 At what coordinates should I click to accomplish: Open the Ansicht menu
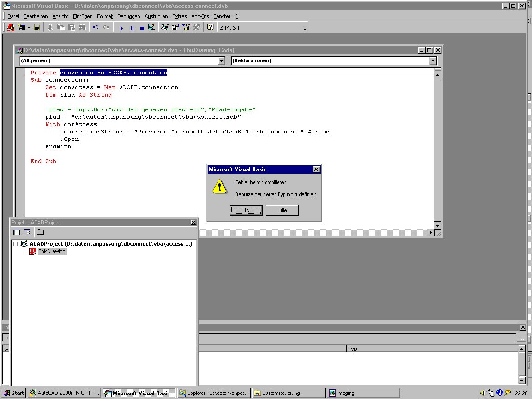(60, 16)
